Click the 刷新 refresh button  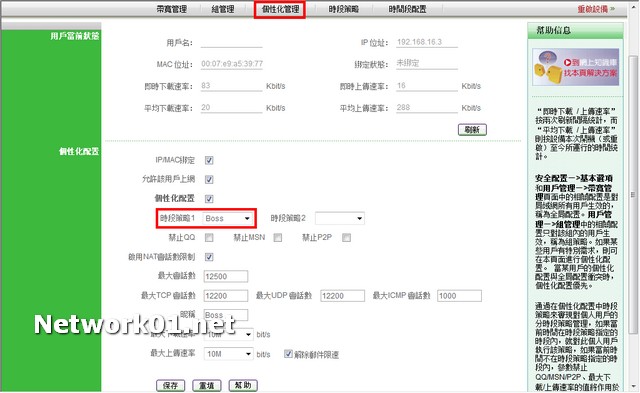[x=472, y=130]
